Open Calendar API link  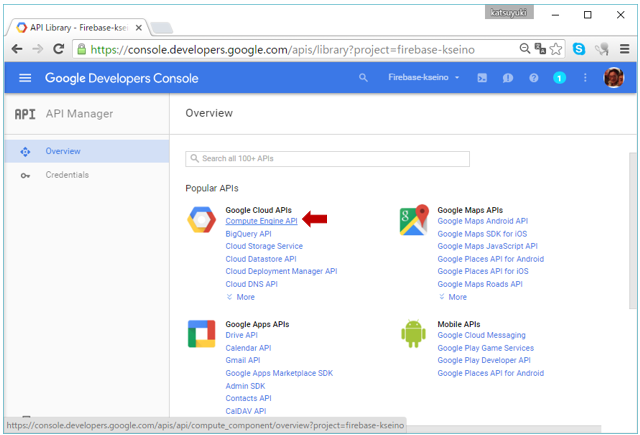tap(248, 348)
